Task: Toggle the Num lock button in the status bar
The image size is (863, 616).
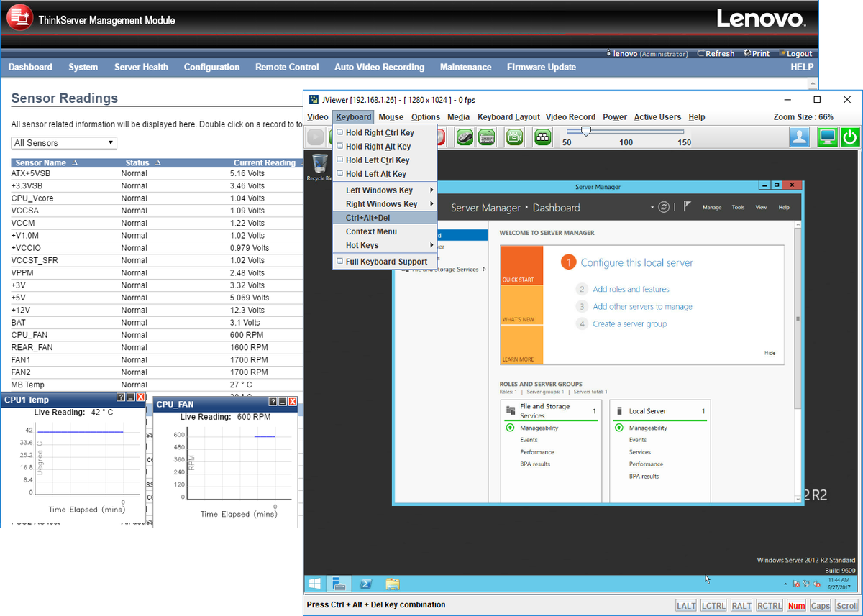Action: click(795, 604)
